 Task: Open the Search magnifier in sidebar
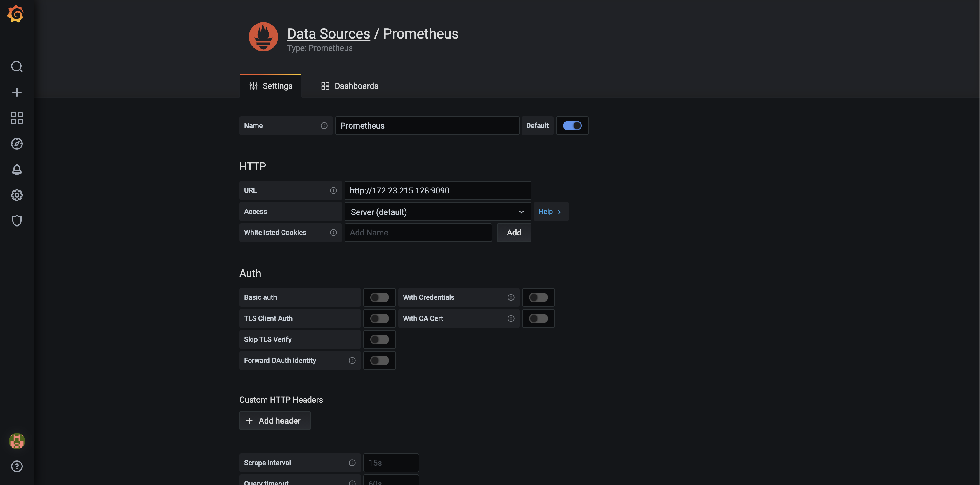point(17,67)
